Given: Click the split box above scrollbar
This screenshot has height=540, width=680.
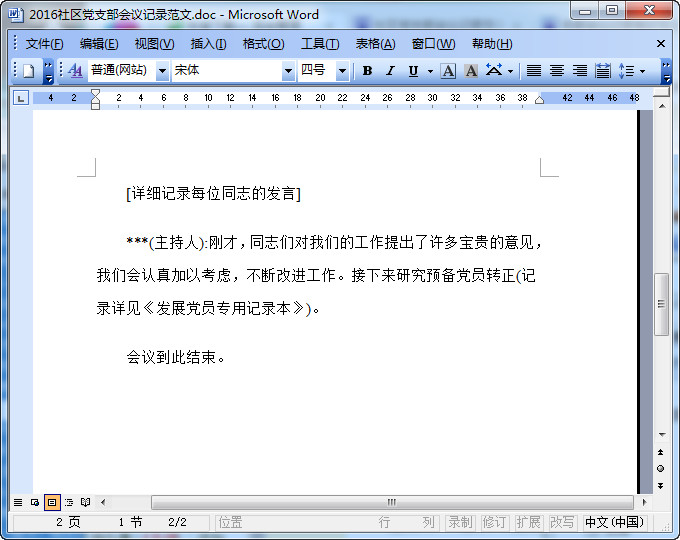Looking at the screenshot, I should tap(661, 92).
